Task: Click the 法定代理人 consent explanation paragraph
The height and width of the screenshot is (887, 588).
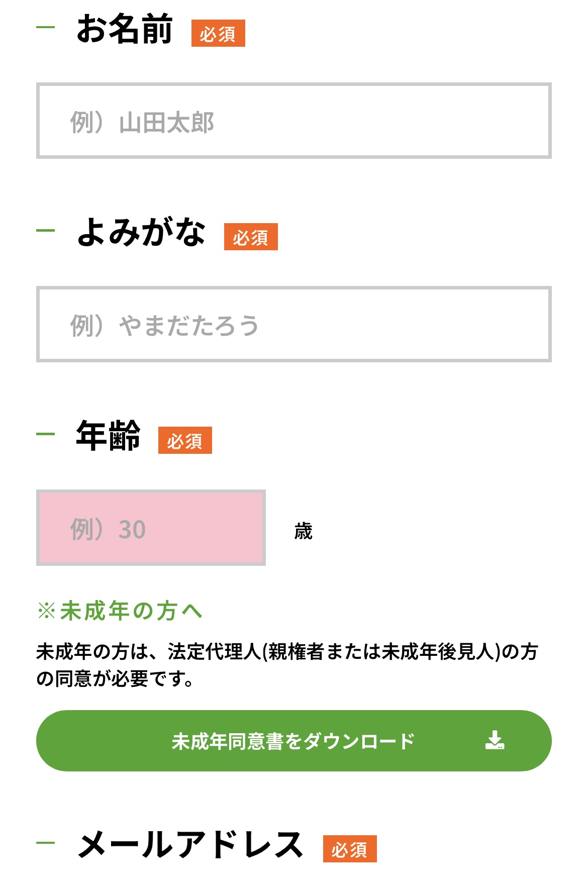Action: tap(287, 665)
